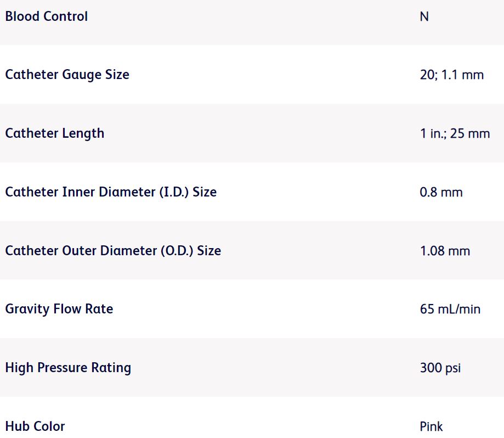Select the 65 mL/min flow rate value
504x438 pixels.
coord(450,309)
